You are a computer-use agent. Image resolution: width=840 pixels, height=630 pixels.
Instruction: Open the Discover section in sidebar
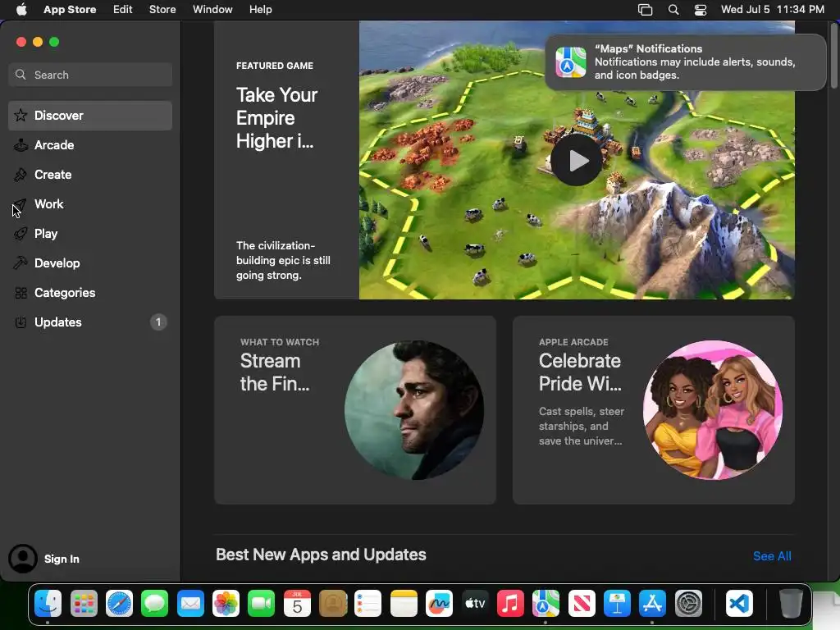point(90,115)
